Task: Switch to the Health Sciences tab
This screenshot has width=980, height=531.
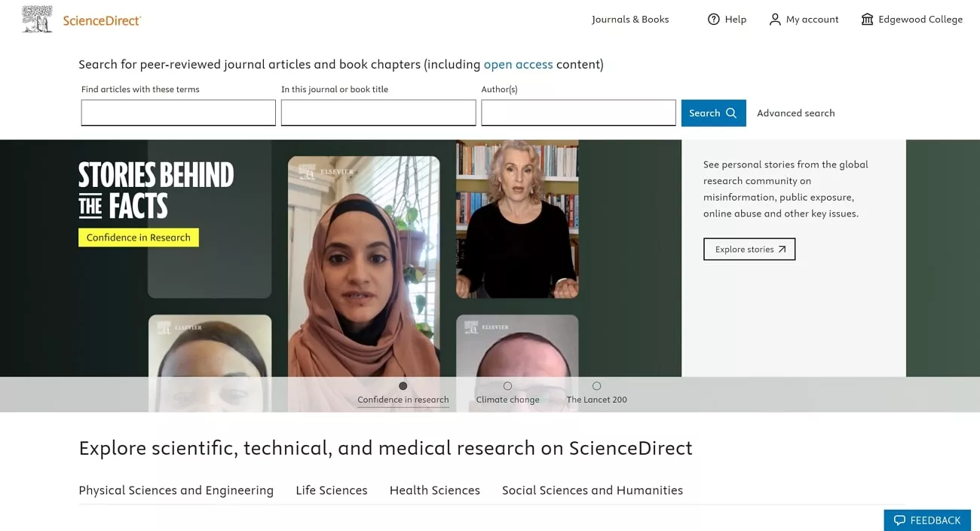Action: click(435, 490)
